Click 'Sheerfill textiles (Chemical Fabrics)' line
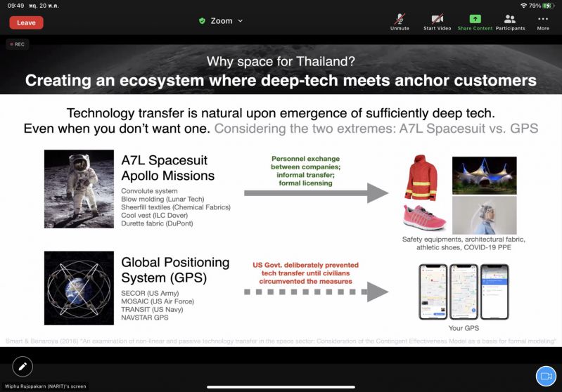Screen dimensions: 562x392 click(176, 207)
